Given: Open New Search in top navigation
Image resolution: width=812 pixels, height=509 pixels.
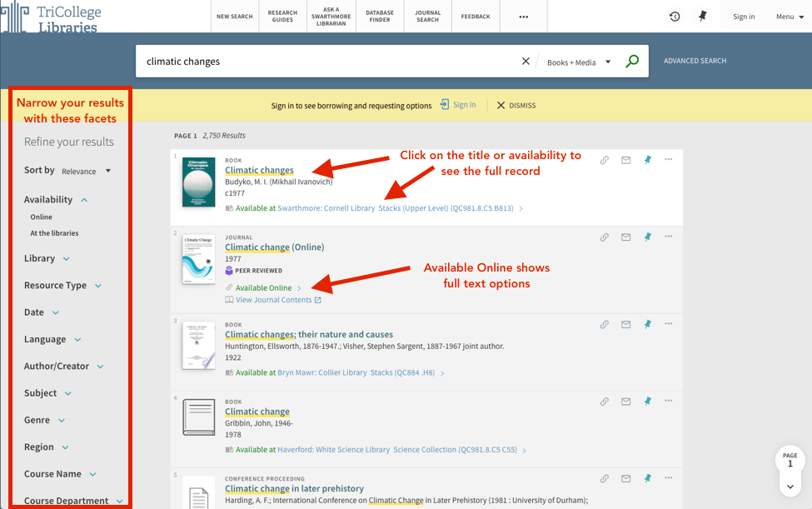Looking at the screenshot, I should [x=235, y=17].
